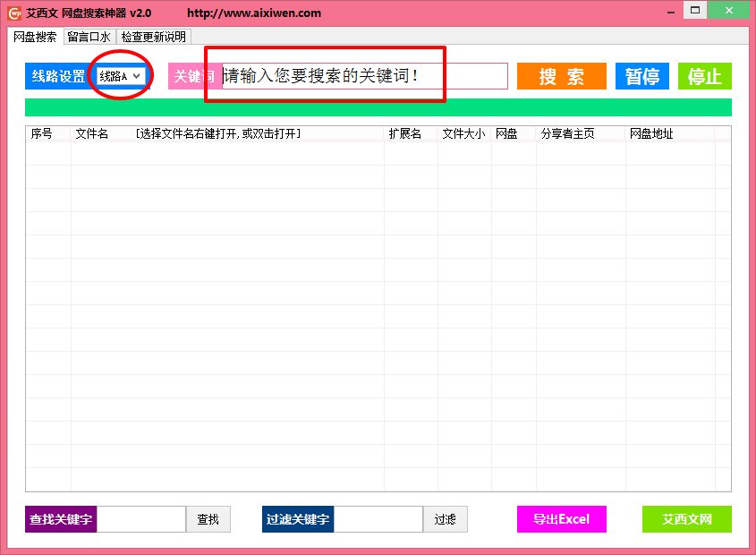
Task: Open the 艾西文网 website button
Action: pos(686,519)
